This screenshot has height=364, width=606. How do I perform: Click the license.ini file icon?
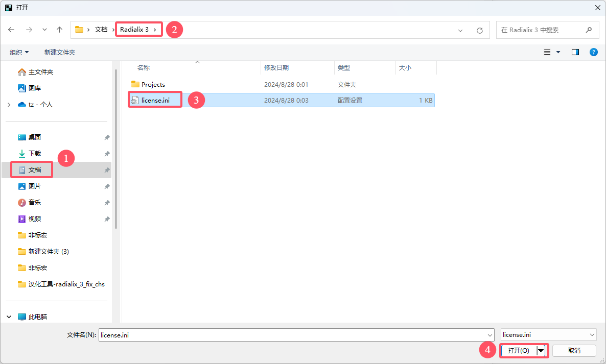click(x=134, y=101)
